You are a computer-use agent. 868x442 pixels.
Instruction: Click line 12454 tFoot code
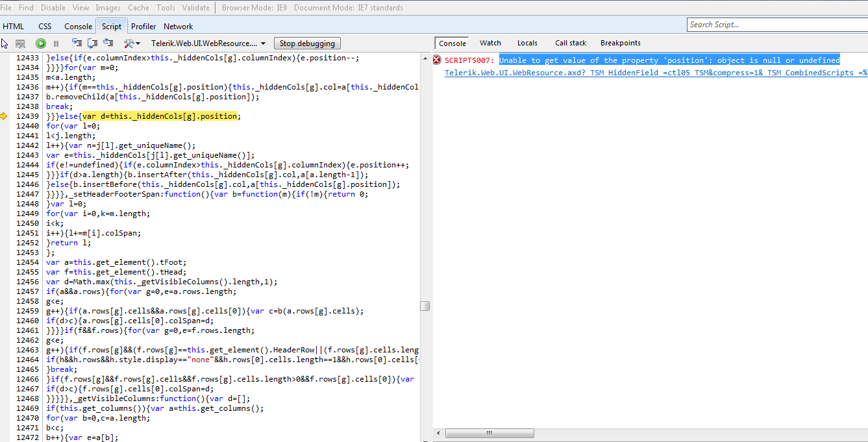[116, 262]
